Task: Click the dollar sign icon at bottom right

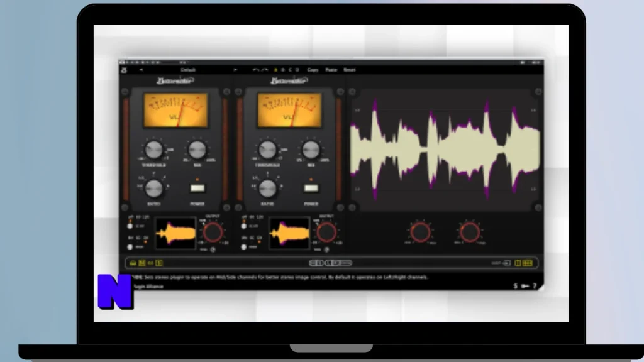Action: [x=516, y=286]
